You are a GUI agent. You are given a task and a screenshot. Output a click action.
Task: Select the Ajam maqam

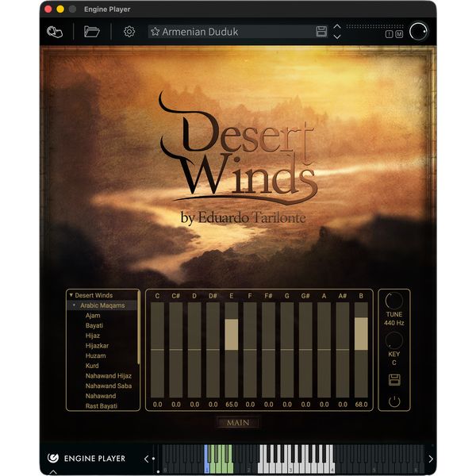pyautogui.click(x=93, y=316)
